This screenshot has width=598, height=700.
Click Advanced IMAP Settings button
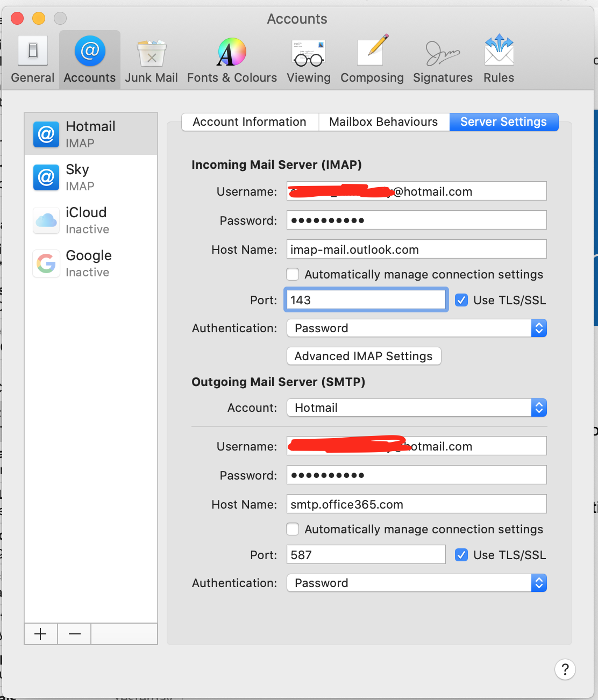(x=364, y=356)
